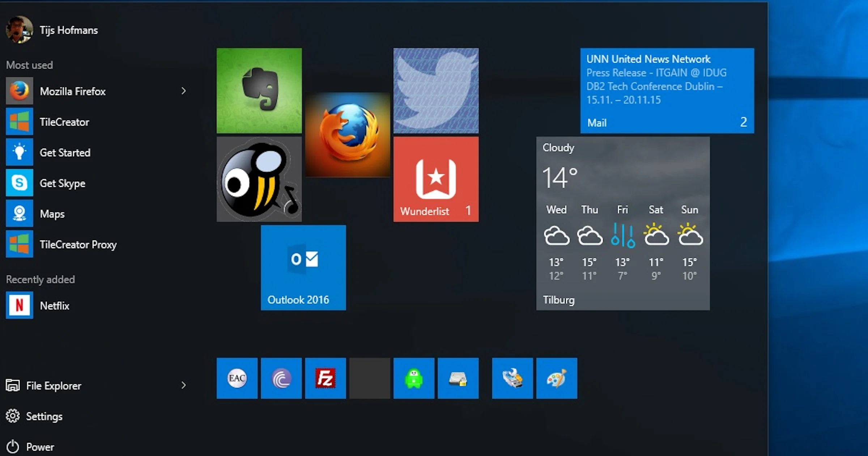Launch the large Firefox tile

[348, 135]
